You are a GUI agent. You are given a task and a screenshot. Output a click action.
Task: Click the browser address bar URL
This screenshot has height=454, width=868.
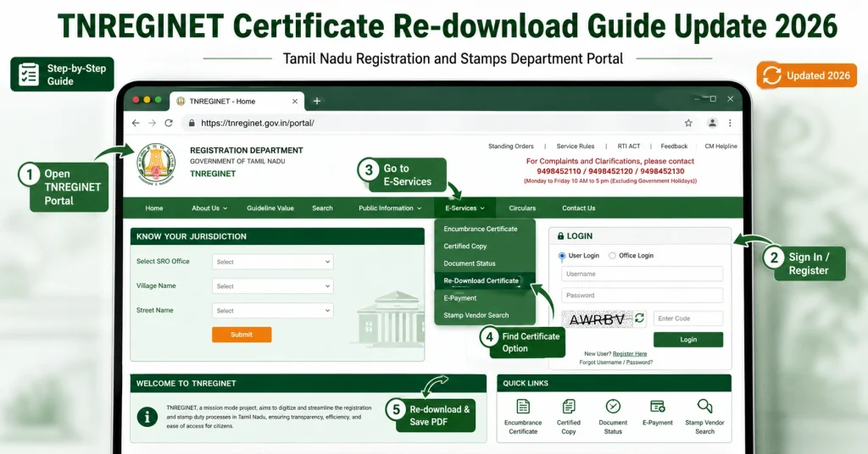click(258, 123)
